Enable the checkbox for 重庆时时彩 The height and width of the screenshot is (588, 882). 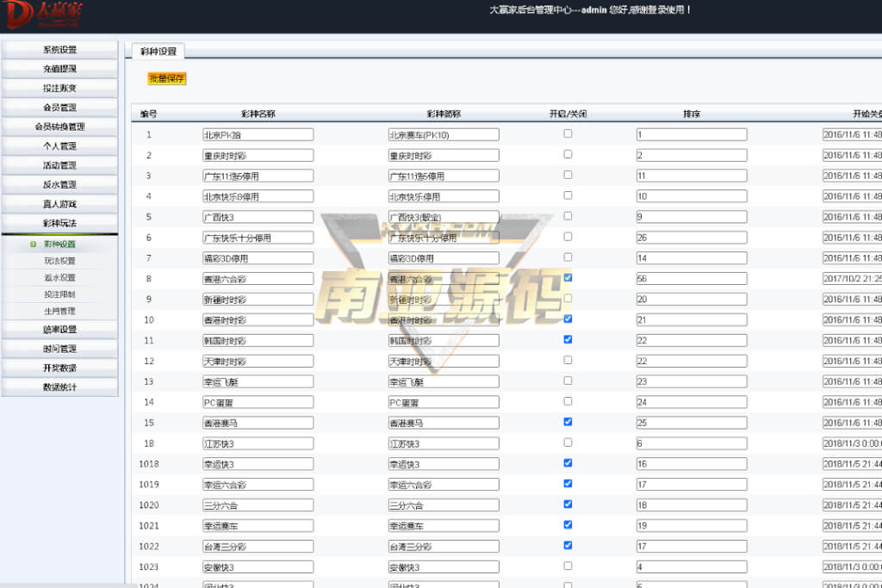(x=568, y=154)
